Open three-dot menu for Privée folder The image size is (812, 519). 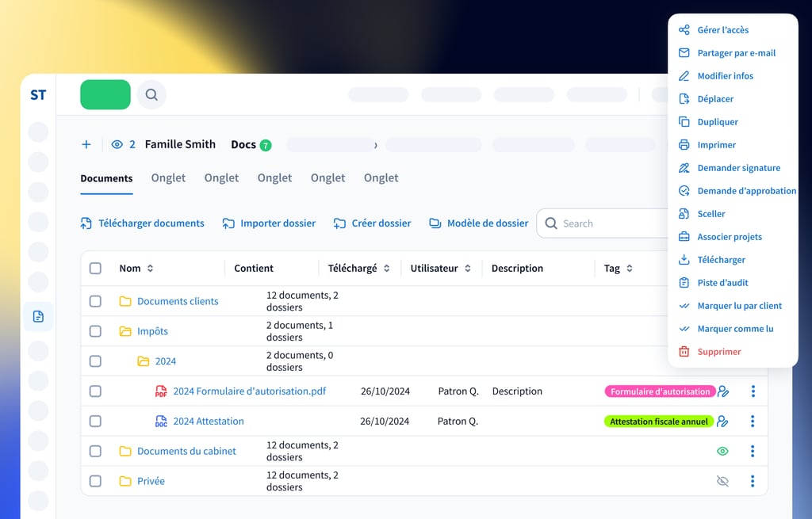pos(753,481)
